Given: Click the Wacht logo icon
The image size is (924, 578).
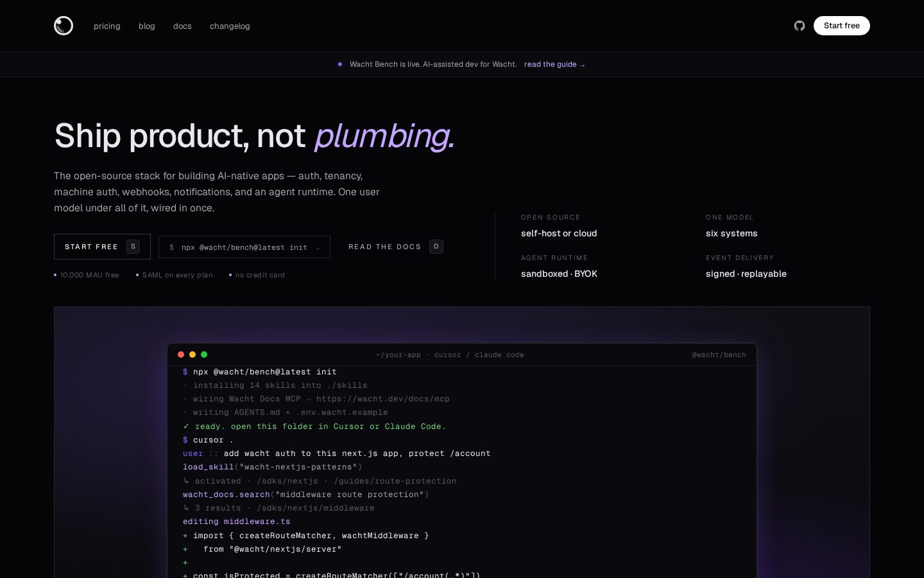Looking at the screenshot, I should click(x=64, y=26).
